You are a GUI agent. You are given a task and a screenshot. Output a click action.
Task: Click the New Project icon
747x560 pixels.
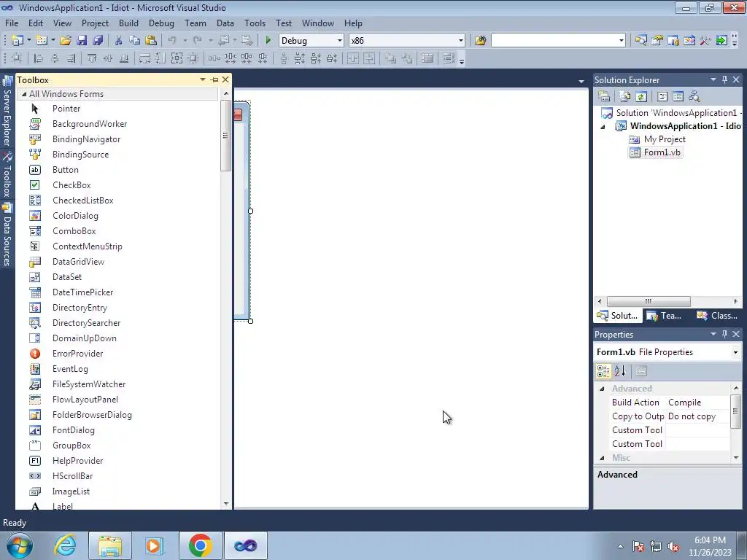(x=18, y=41)
